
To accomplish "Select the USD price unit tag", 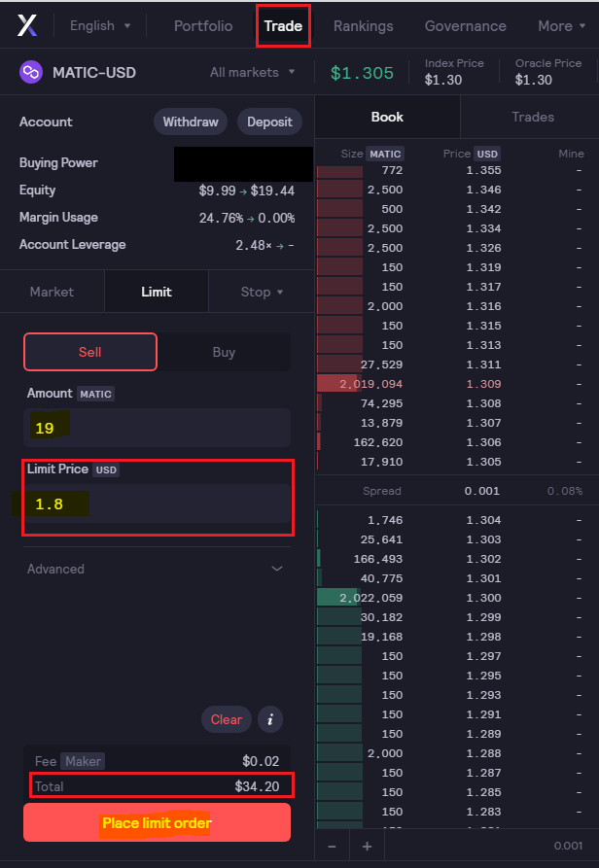I will 487,154.
